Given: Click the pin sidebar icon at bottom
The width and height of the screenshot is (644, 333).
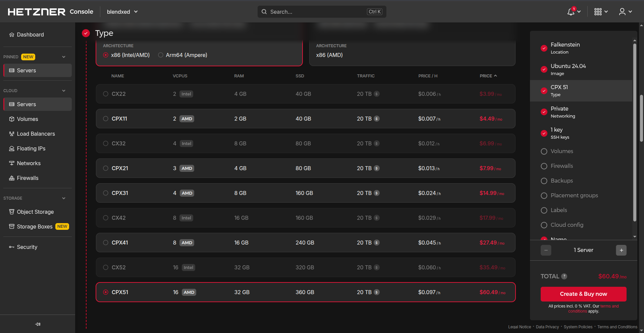Looking at the screenshot, I should coord(38,324).
